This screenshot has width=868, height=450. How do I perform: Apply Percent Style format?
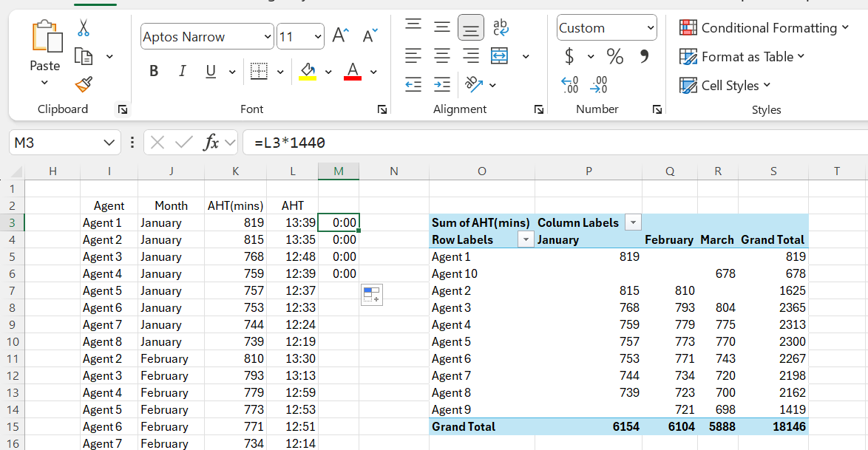point(614,56)
